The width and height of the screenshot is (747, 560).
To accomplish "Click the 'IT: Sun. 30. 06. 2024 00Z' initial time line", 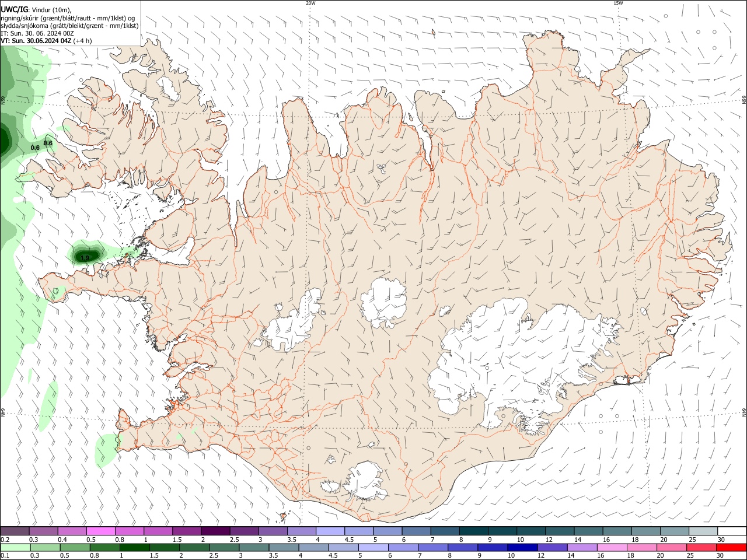I will (x=37, y=33).
